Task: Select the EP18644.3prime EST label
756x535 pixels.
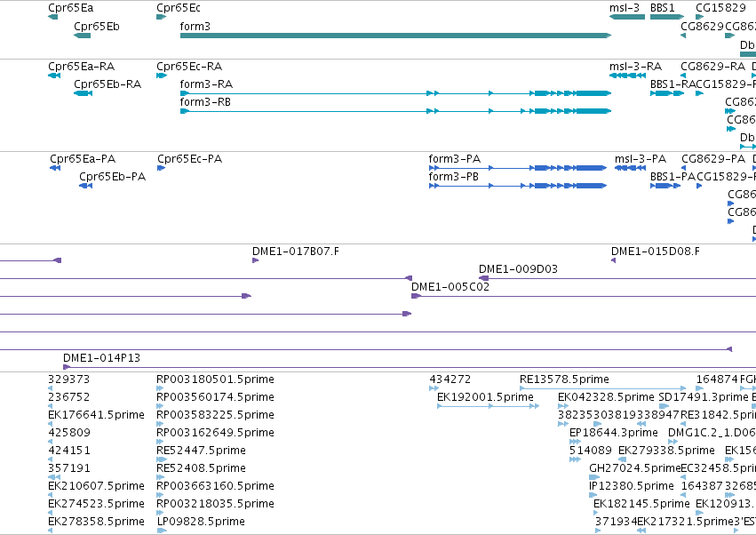Action: [614, 433]
